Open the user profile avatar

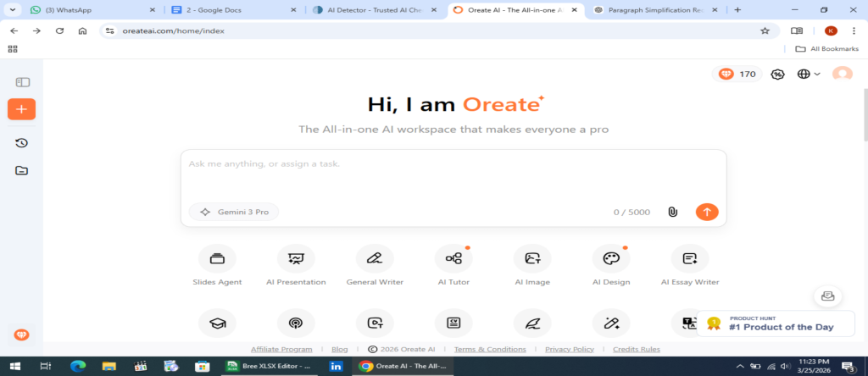(843, 74)
